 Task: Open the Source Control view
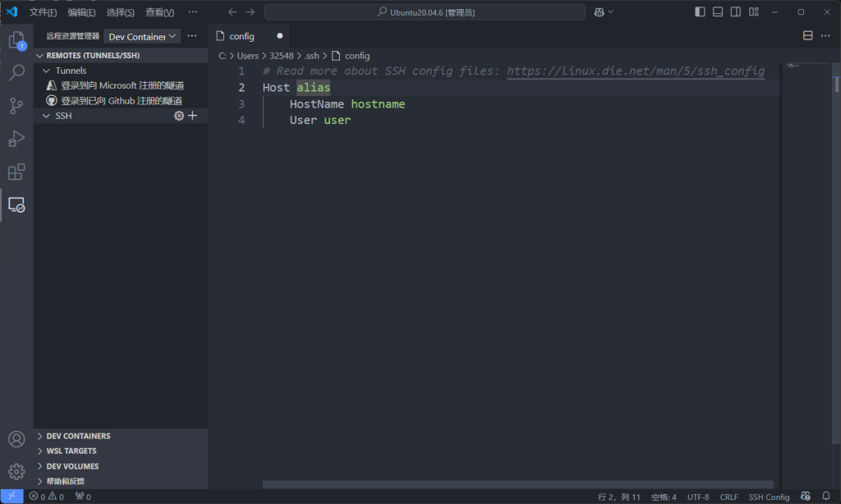pos(16,106)
